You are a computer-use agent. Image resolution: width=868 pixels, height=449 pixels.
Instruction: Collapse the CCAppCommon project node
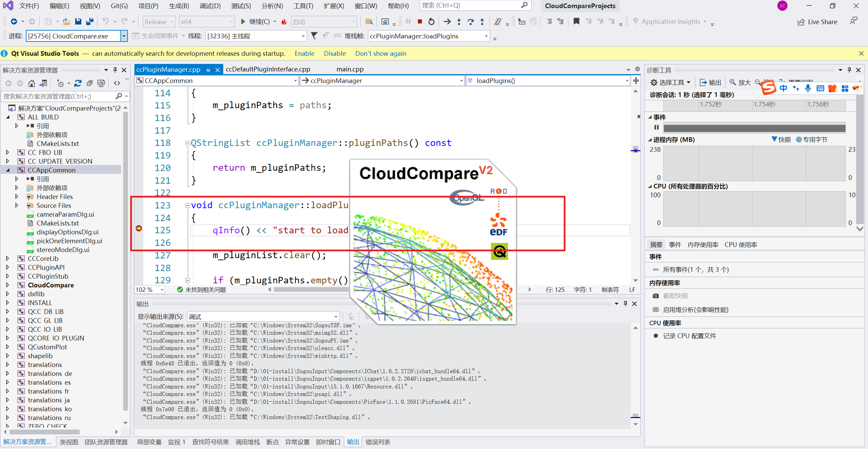(x=7, y=170)
